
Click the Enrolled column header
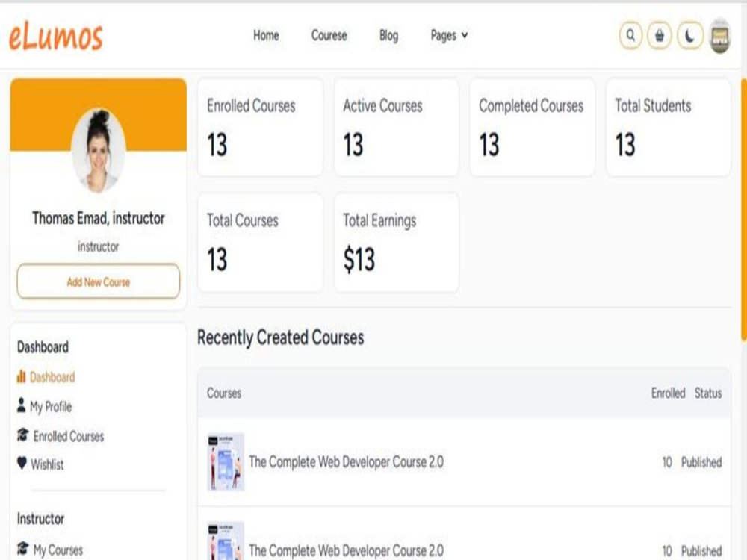668,393
